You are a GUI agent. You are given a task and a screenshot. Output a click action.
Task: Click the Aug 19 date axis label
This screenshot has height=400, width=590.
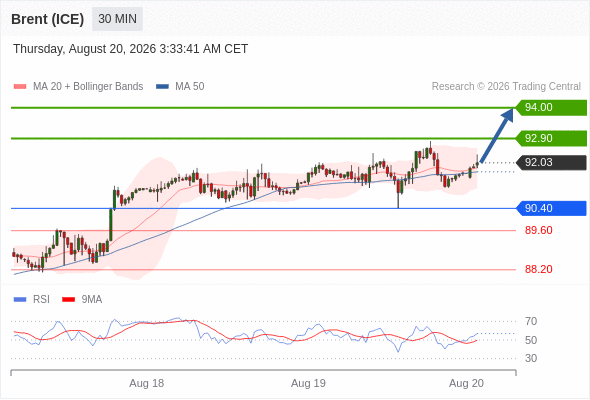(x=308, y=383)
